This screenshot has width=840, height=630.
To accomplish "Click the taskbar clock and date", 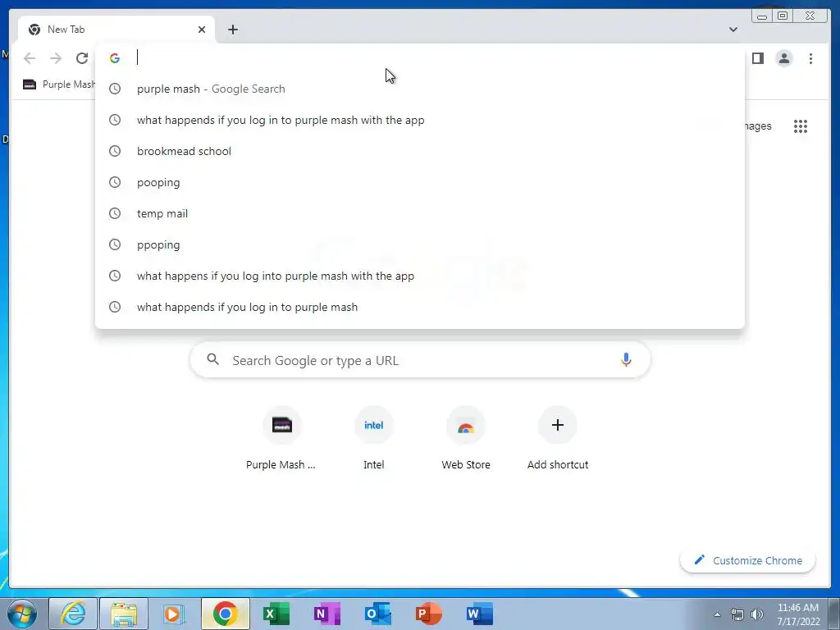I will pyautogui.click(x=798, y=614).
